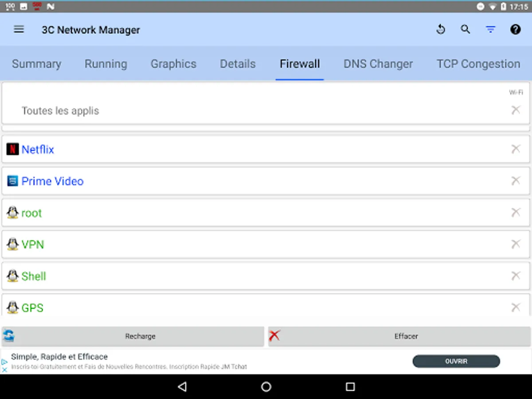The width and height of the screenshot is (532, 399).
Task: Tap the do-not-disturb status icon
Action: [480, 7]
